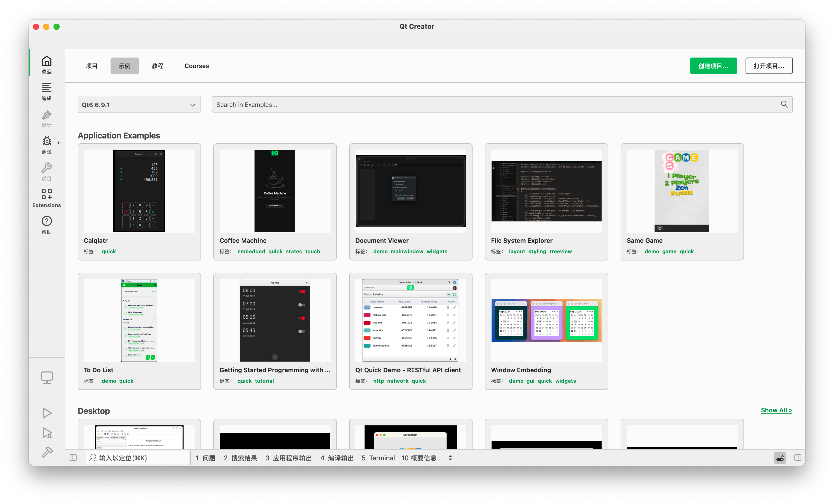Build project with the hammer icon
This screenshot has height=504, width=834.
tap(47, 452)
